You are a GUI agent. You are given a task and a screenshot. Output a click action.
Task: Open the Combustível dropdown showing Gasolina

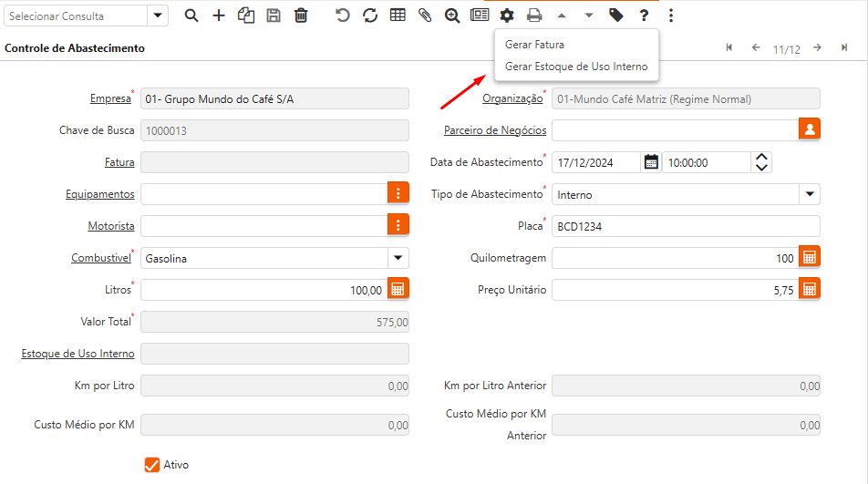(398, 258)
